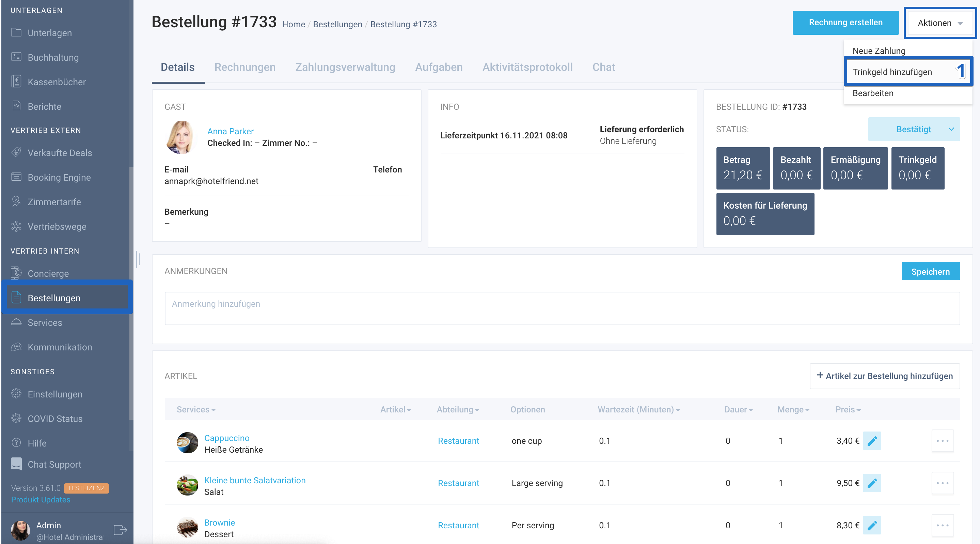
Task: Expand the Aktionen dropdown
Action: point(940,23)
